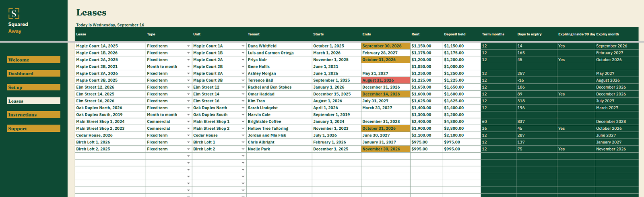Select the 837 days to expiry cell
Image resolution: width=644 pixels, height=197 pixels.
(x=537, y=122)
